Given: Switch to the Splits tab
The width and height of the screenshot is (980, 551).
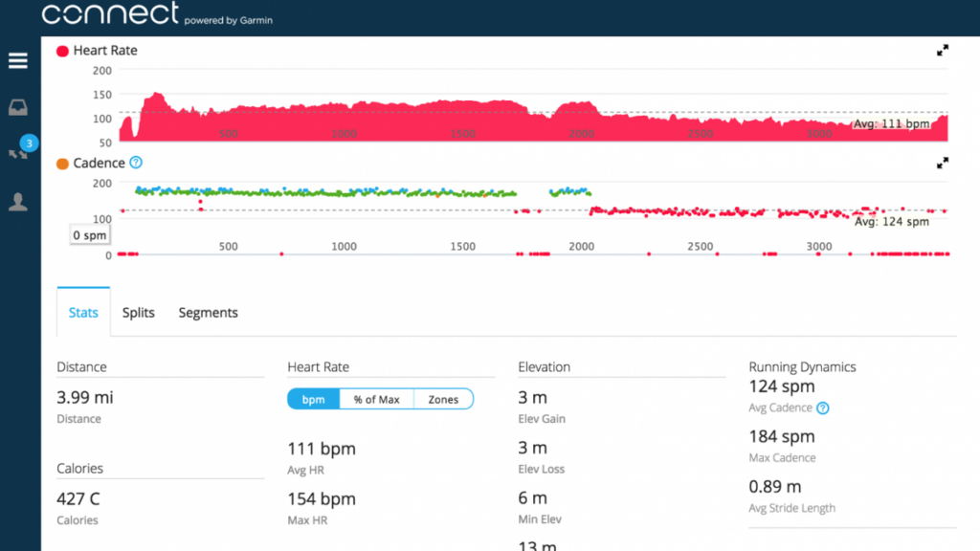Looking at the screenshot, I should point(138,312).
